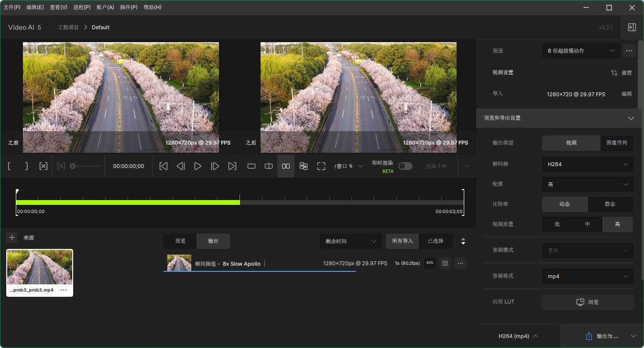Switch to split view layout

click(269, 166)
